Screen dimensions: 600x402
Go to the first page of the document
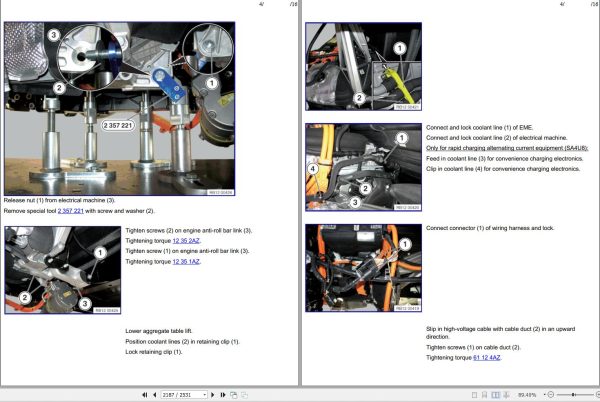pyautogui.click(x=145, y=395)
